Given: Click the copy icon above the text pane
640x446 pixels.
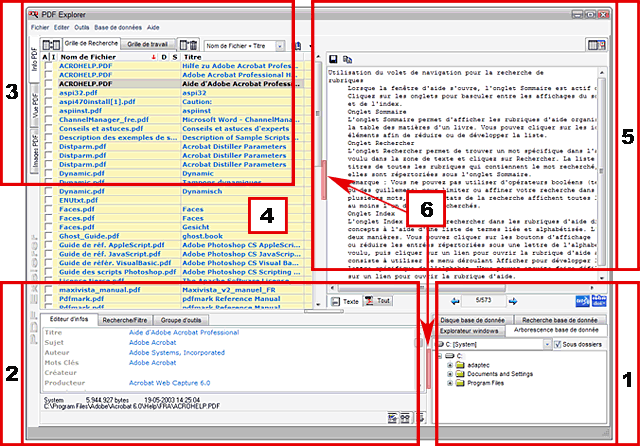Looking at the screenshot, I should pyautogui.click(x=347, y=60).
